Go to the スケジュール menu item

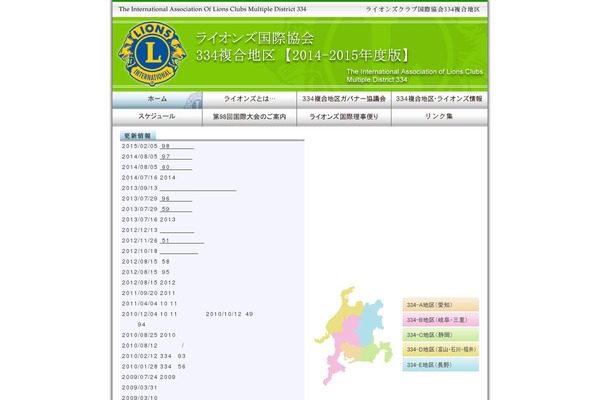(157, 117)
